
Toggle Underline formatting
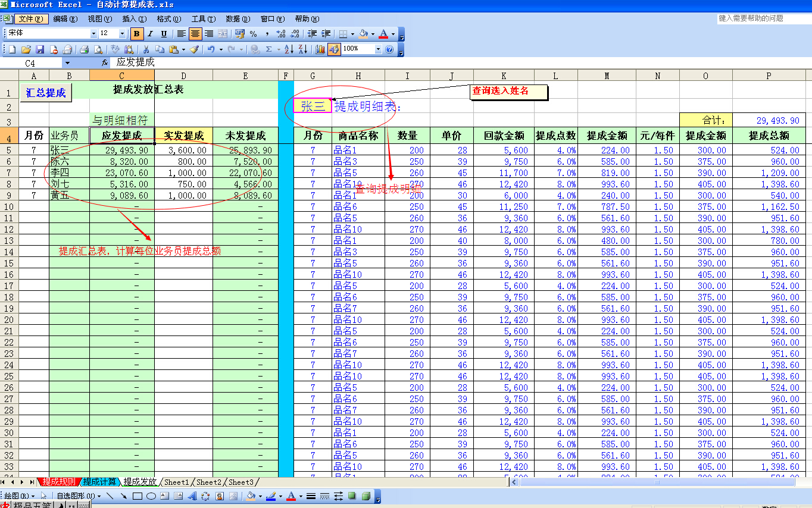164,34
